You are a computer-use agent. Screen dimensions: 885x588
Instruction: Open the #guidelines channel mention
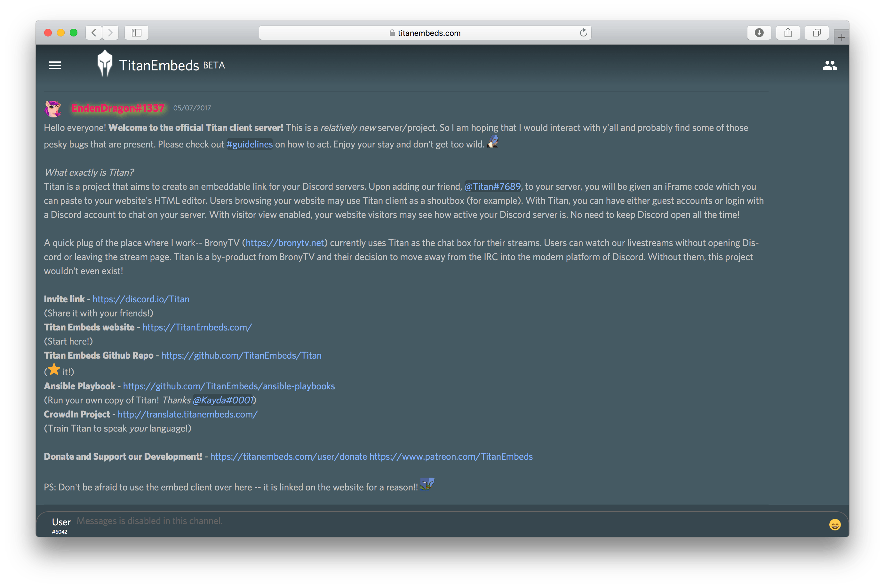click(x=249, y=144)
